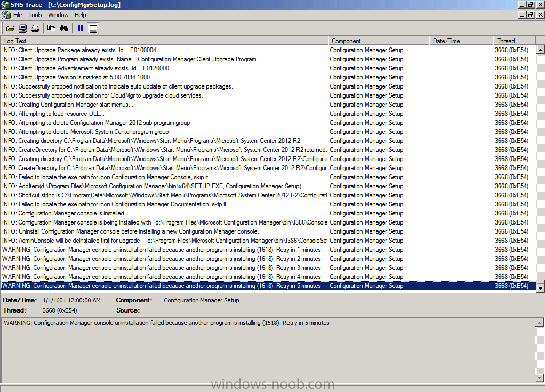Open the Window menu
Screen dimensions: 545x392
coord(59,15)
